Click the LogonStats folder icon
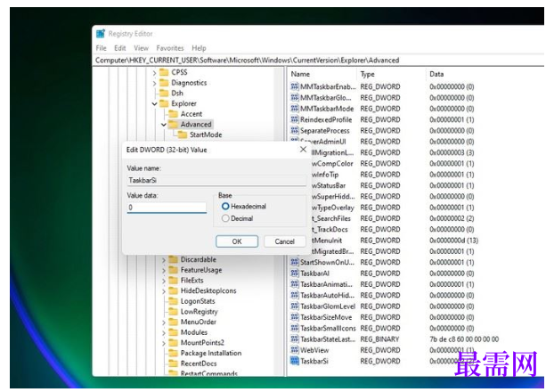Image resolution: width=554 pixels, height=392 pixels. [173, 301]
